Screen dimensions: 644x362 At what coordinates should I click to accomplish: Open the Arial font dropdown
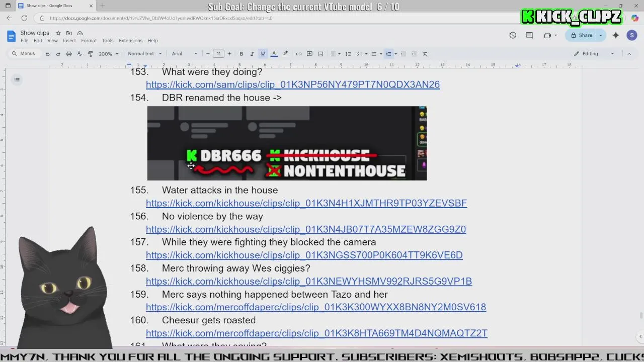pyautogui.click(x=184, y=54)
